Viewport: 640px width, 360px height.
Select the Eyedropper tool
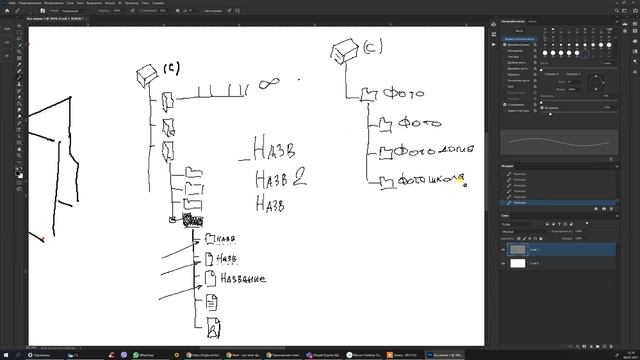pos(19,64)
